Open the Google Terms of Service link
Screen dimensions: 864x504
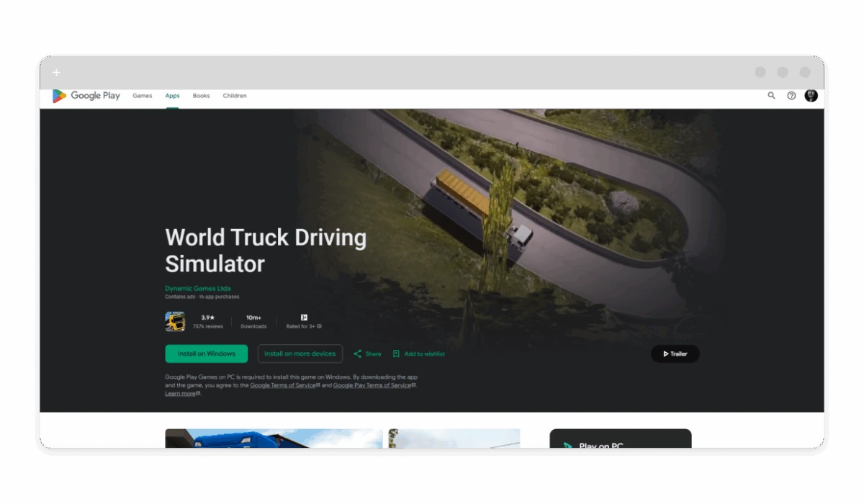282,386
